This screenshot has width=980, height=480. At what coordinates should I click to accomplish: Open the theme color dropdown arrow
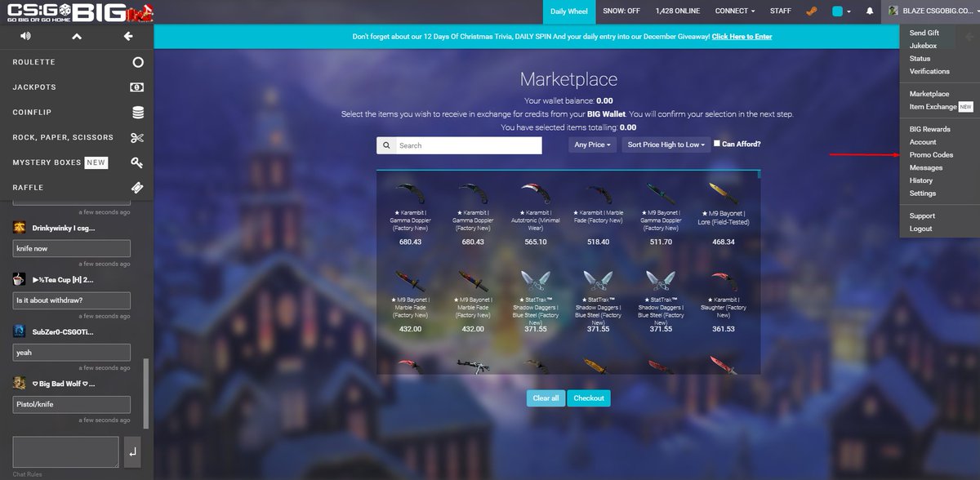849,12
